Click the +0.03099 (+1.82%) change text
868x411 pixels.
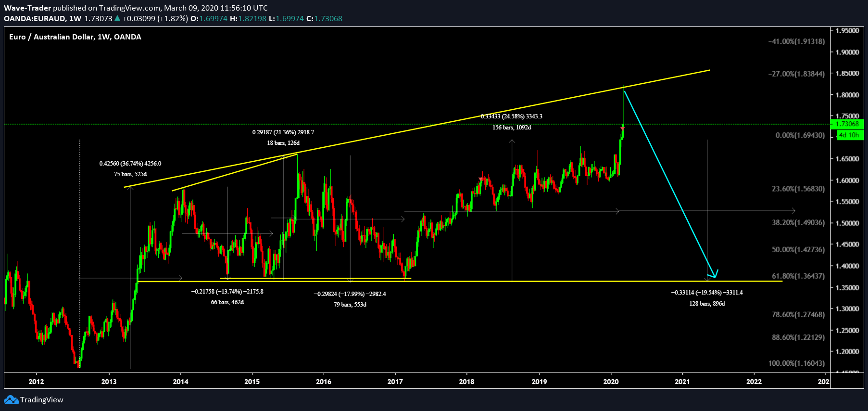155,18
